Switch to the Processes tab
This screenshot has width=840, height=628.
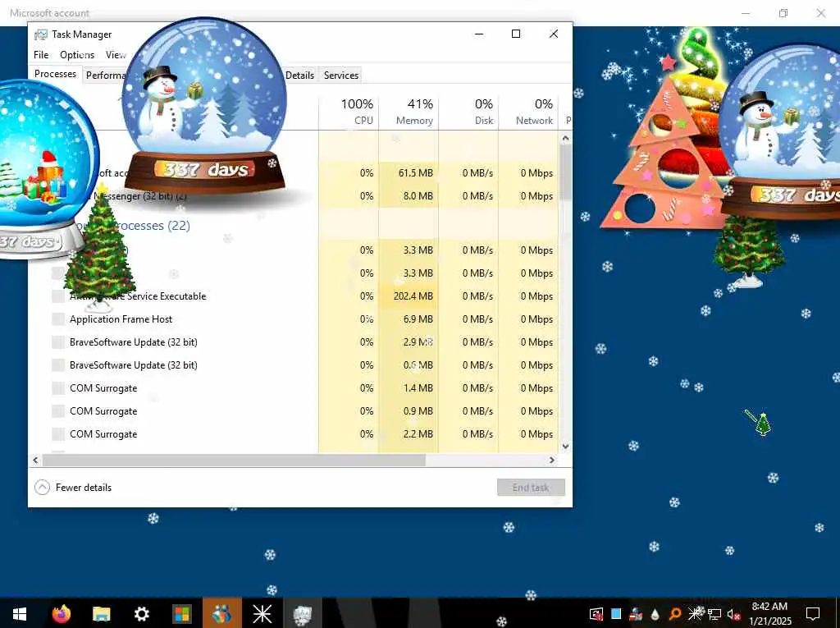[55, 74]
